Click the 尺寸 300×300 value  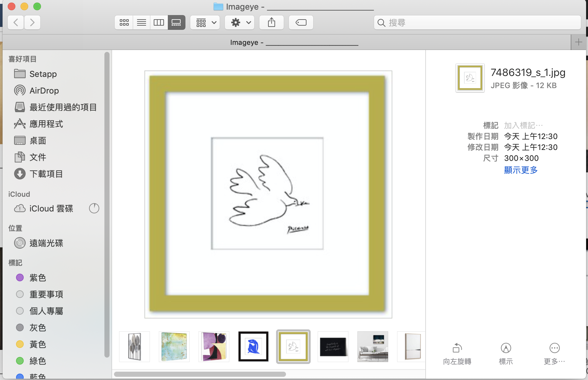521,158
